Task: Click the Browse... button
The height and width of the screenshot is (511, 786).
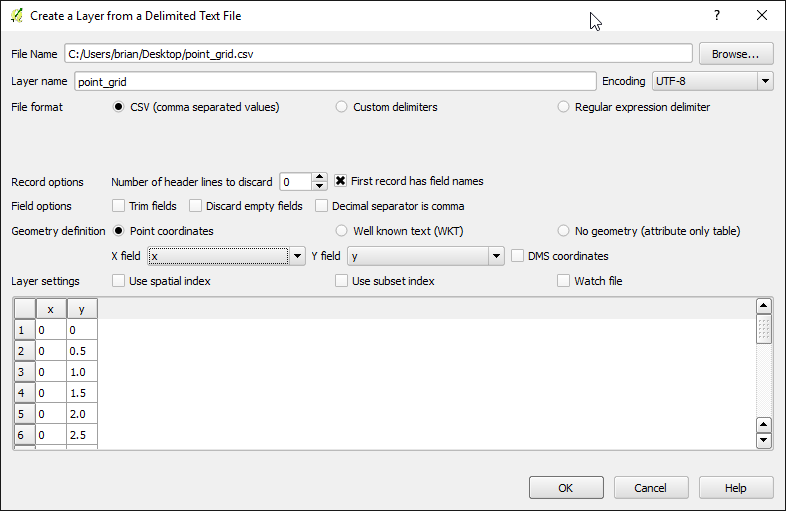Action: click(x=736, y=54)
